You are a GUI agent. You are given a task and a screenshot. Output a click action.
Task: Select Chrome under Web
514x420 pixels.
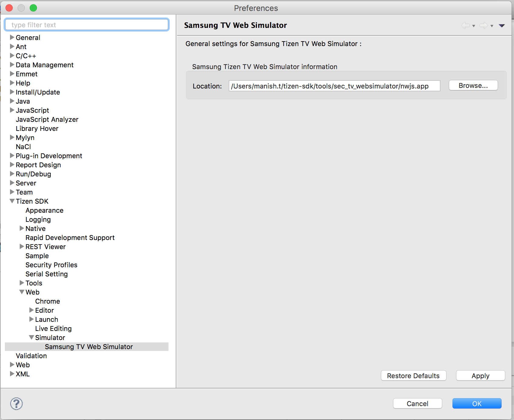click(x=48, y=301)
